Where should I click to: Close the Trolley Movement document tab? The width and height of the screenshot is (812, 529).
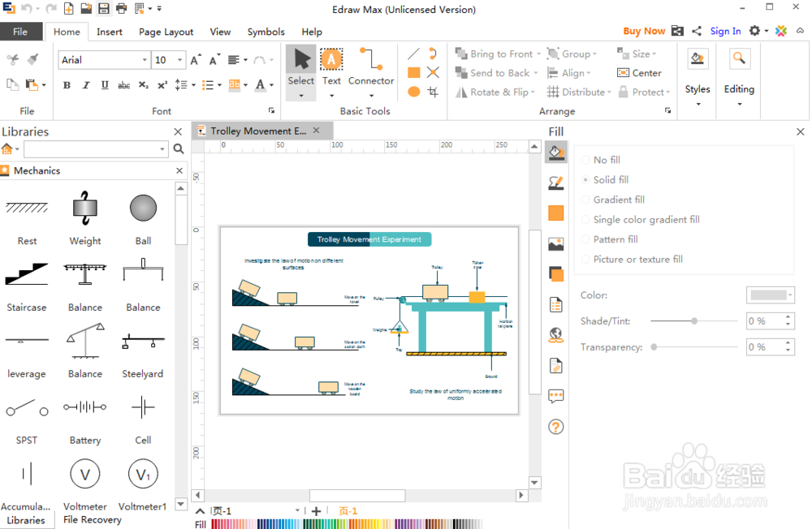pyautogui.click(x=317, y=131)
